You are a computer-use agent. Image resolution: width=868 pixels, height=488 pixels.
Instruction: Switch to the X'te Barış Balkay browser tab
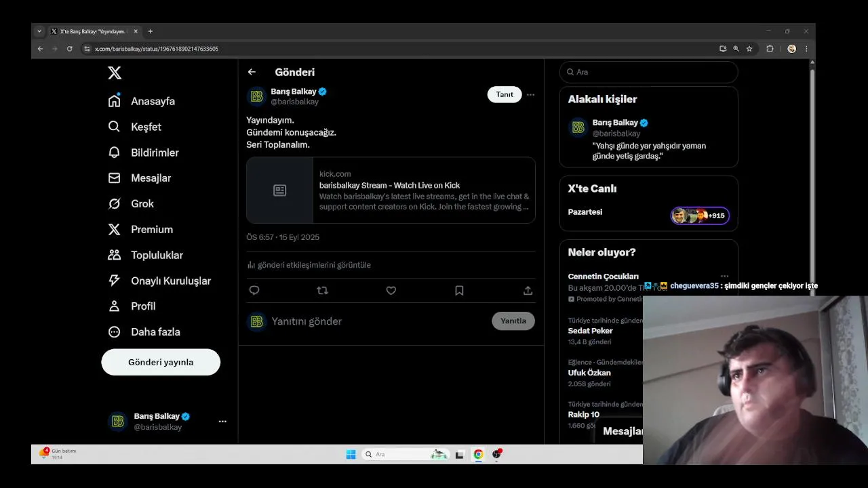[94, 31]
